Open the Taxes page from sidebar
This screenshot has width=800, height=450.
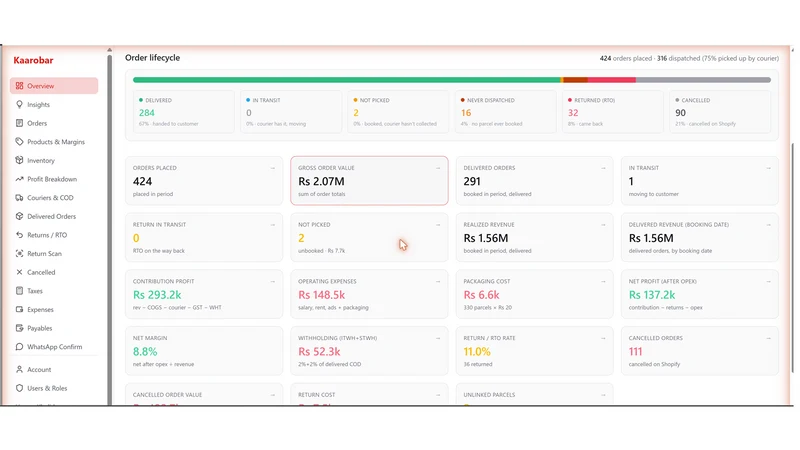pos(54,291)
